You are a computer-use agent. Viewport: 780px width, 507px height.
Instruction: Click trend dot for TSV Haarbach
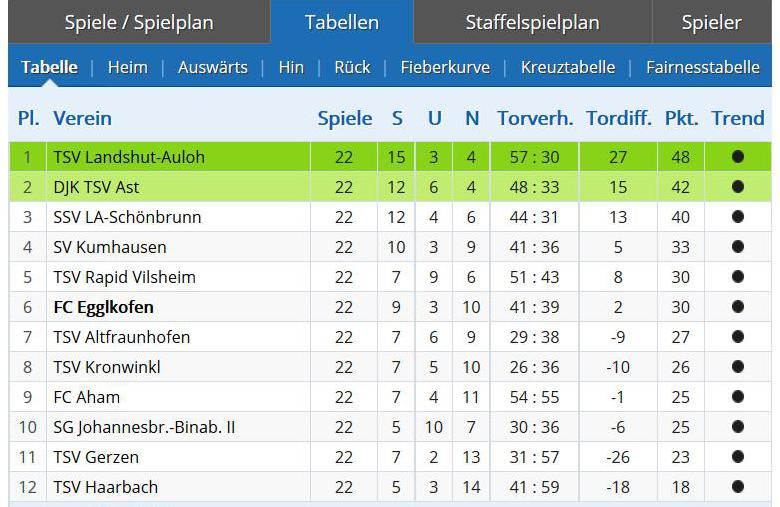(x=738, y=487)
